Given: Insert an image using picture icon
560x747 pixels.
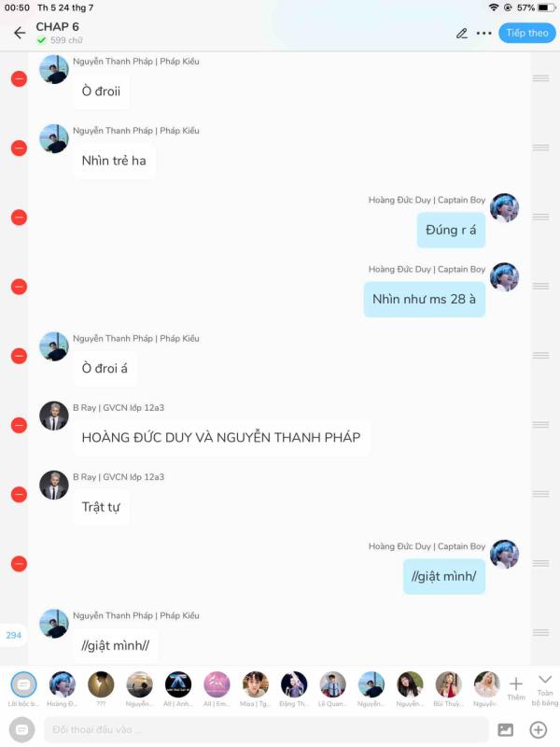Looking at the screenshot, I should (505, 729).
